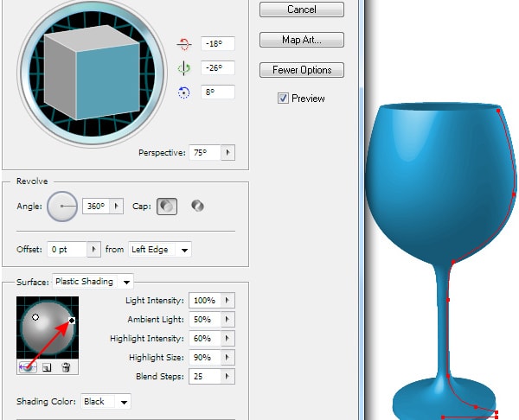Click the Highlight Size 90% field
The width and height of the screenshot is (519, 420).
coord(205,357)
